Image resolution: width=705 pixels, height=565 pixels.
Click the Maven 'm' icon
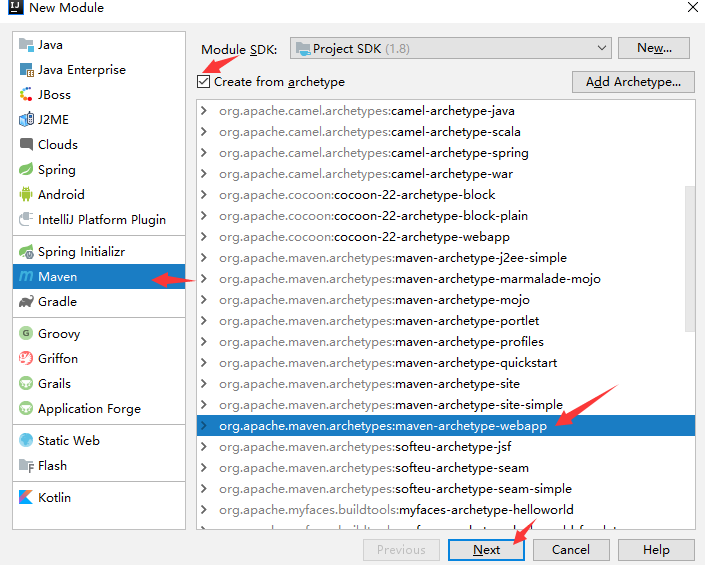click(26, 276)
